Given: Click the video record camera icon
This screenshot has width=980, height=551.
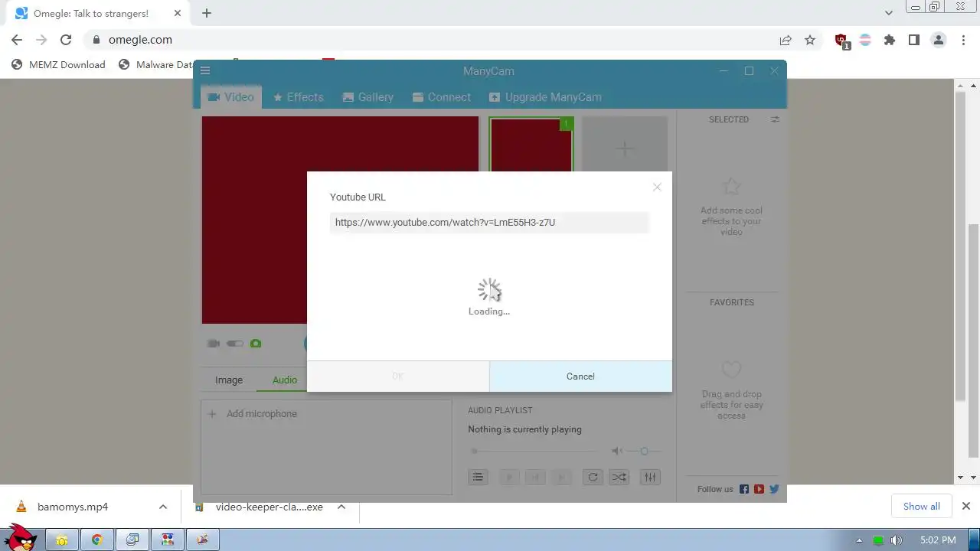Looking at the screenshot, I should pyautogui.click(x=214, y=344).
